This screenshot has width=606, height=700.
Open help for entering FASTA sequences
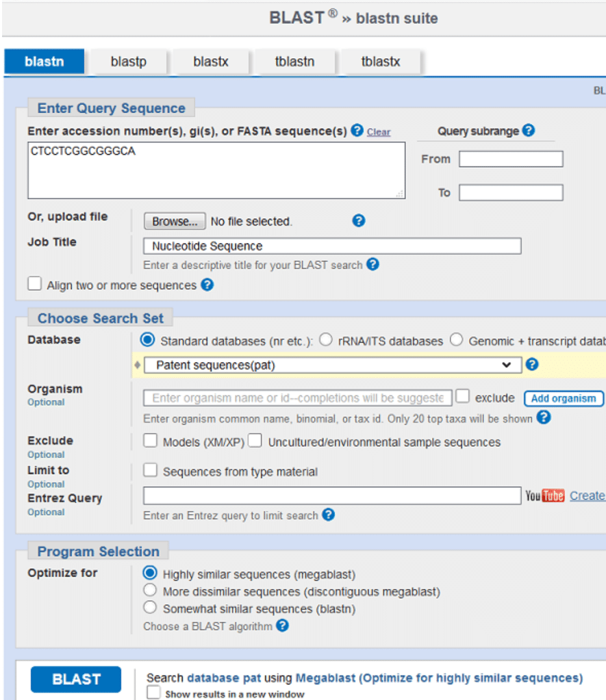click(357, 131)
